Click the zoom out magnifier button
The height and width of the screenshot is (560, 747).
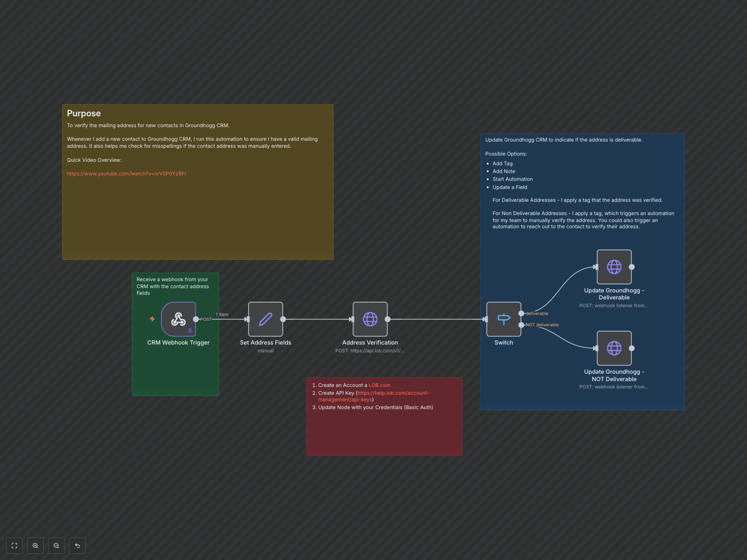56,545
